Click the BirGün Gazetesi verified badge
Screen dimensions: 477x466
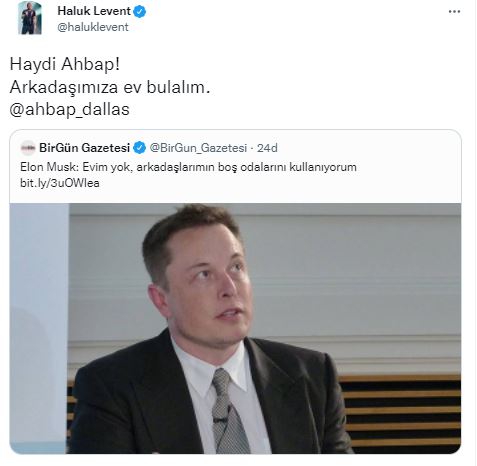[x=139, y=148]
